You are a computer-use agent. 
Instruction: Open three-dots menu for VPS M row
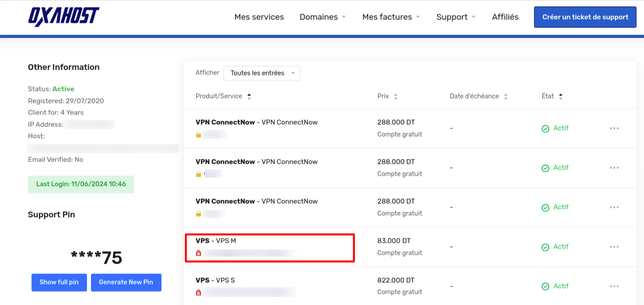pos(614,247)
